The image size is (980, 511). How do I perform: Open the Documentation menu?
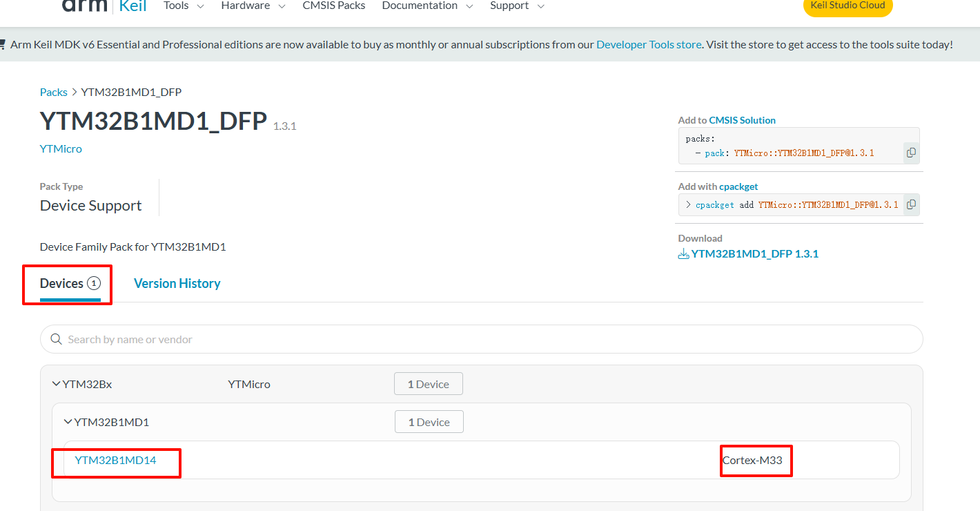click(428, 6)
